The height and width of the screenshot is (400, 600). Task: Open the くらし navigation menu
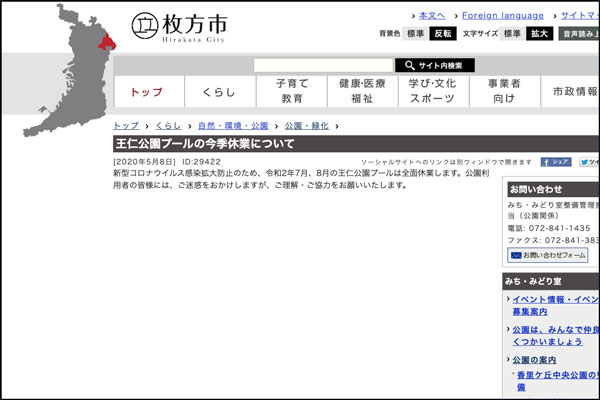[x=219, y=92]
